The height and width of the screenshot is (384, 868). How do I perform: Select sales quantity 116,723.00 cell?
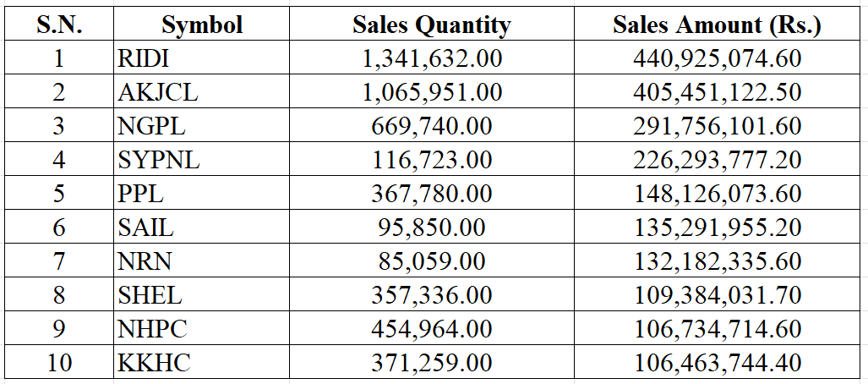coord(431,160)
